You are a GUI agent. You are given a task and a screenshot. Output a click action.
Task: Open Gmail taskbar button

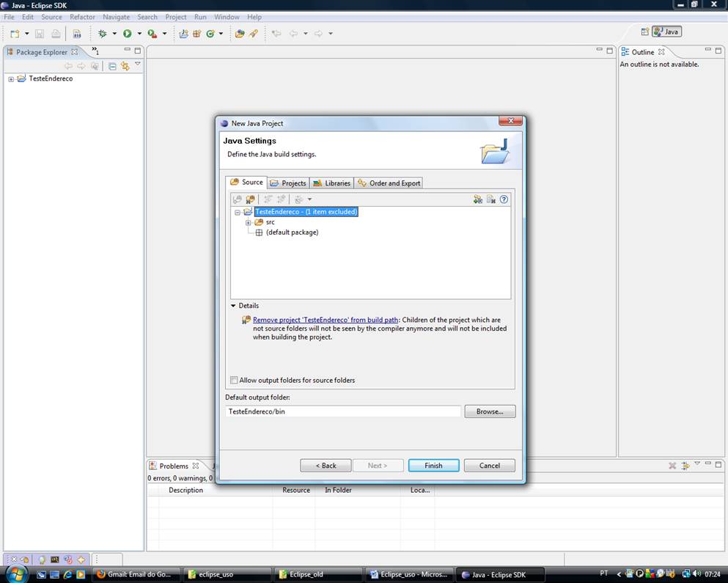pos(136,575)
